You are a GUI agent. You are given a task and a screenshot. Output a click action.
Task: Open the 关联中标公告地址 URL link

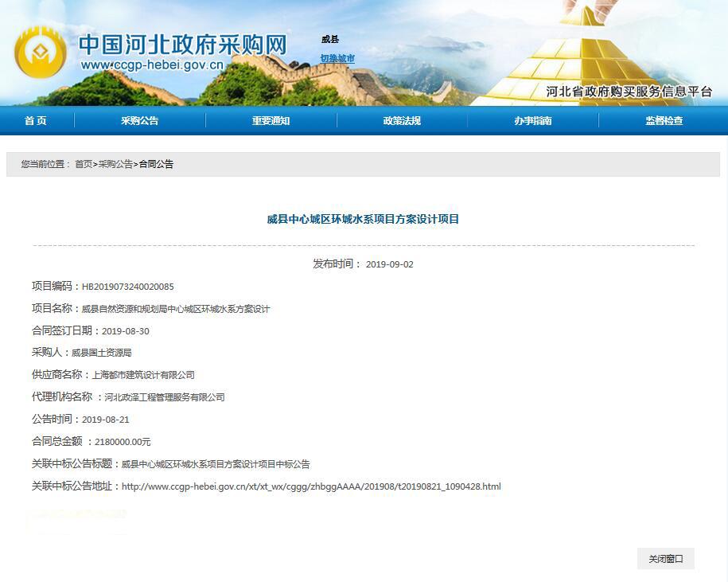coord(311,486)
